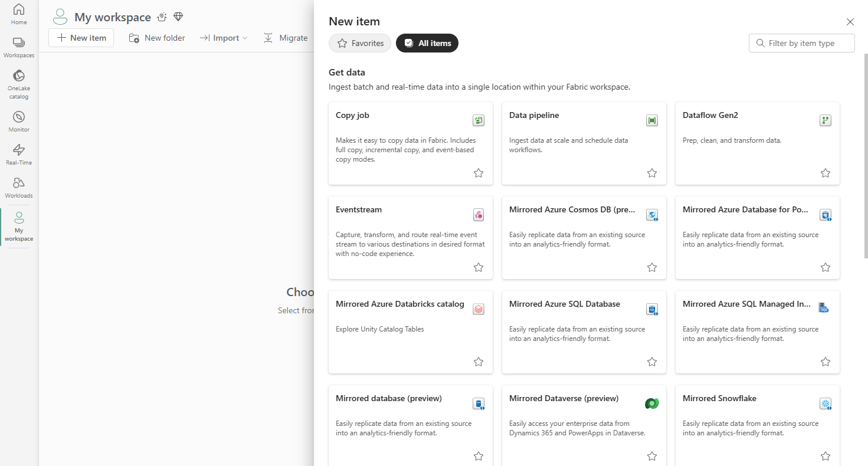868x466 pixels.
Task: Go to Real-Time hub
Action: (19, 154)
